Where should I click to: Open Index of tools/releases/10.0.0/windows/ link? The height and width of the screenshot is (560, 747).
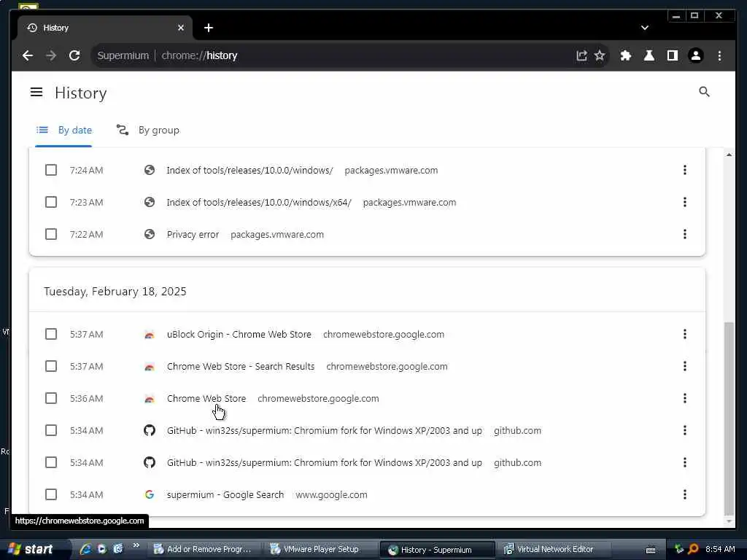coord(249,170)
